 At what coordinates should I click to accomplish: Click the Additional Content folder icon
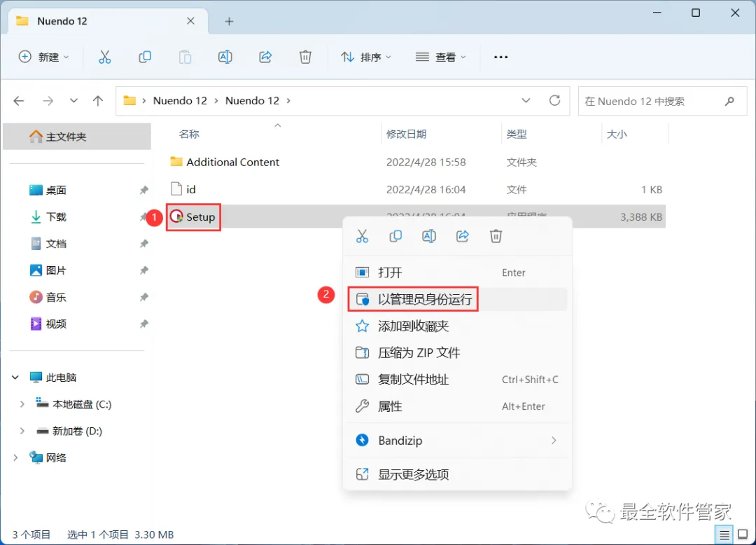(x=176, y=162)
